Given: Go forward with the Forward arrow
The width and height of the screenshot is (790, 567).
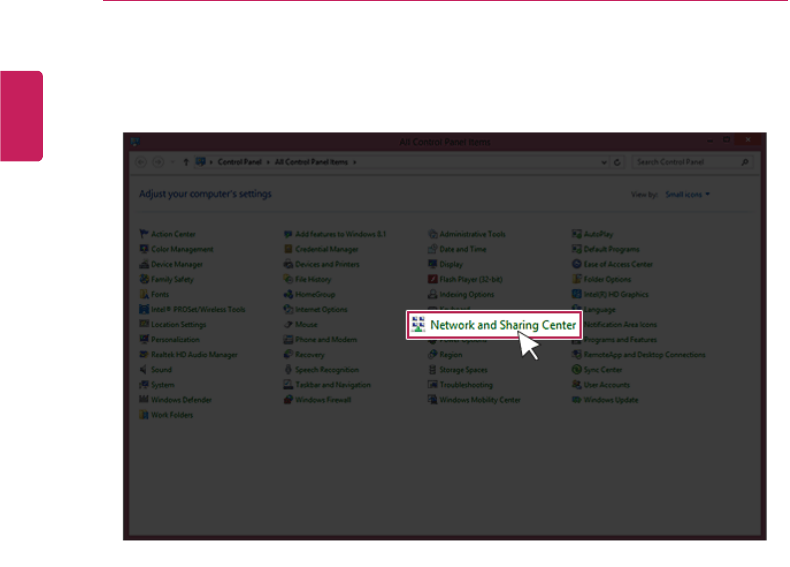Looking at the screenshot, I should [x=158, y=162].
